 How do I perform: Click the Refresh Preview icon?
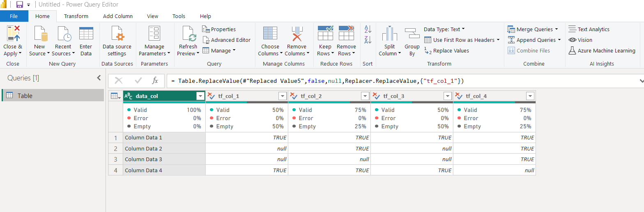(x=189, y=33)
